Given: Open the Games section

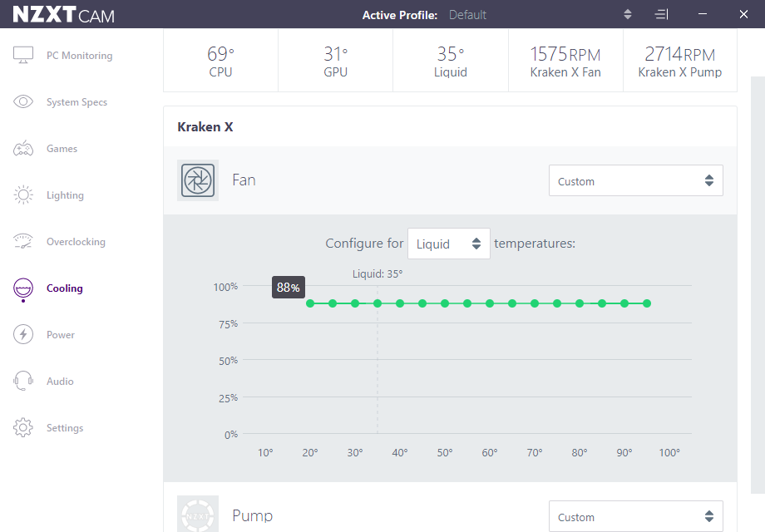Looking at the screenshot, I should [x=62, y=149].
